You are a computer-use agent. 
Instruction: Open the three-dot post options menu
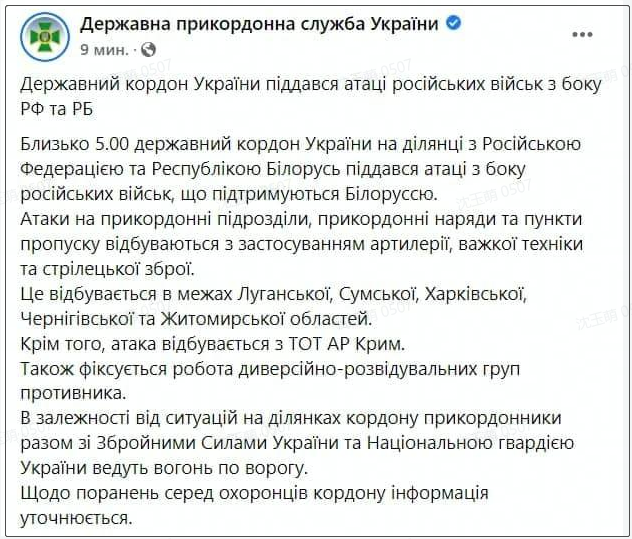582,35
